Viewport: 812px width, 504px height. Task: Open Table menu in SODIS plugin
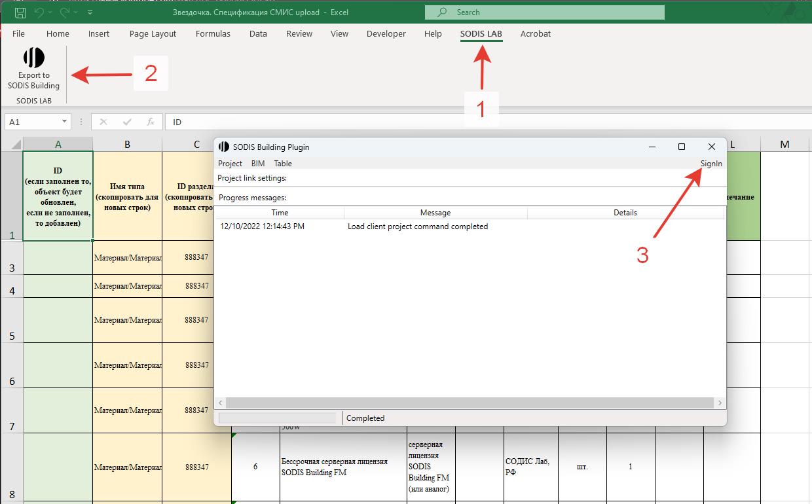click(x=283, y=164)
